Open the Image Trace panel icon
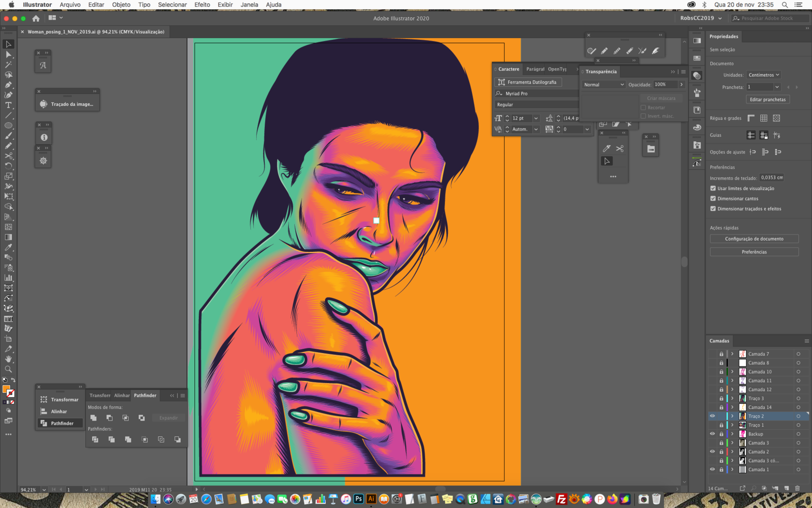The width and height of the screenshot is (812, 508). [x=44, y=104]
